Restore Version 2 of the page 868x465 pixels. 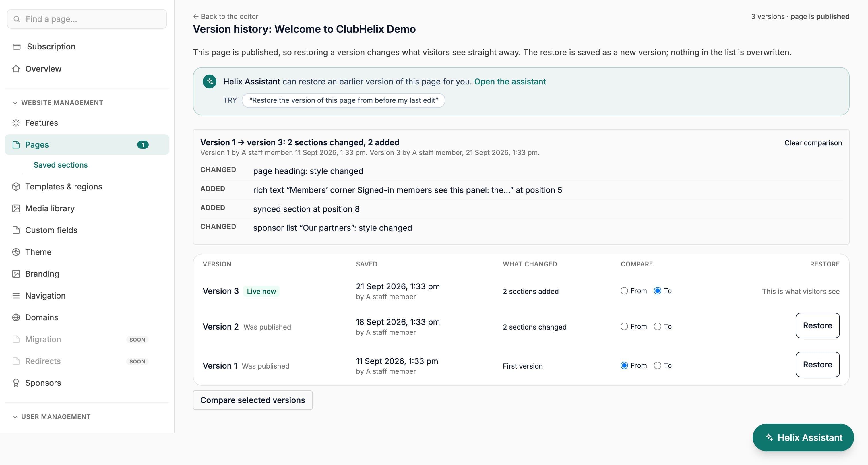tap(817, 325)
